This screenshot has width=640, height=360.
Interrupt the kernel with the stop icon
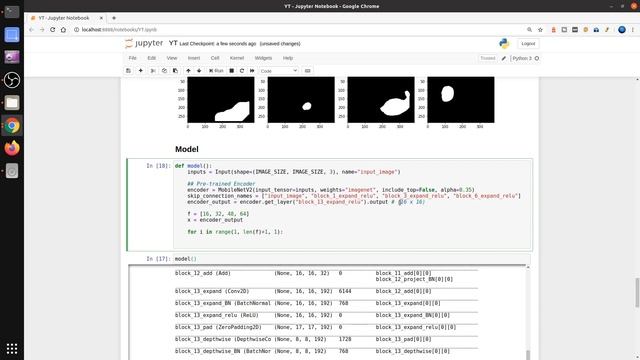point(231,71)
